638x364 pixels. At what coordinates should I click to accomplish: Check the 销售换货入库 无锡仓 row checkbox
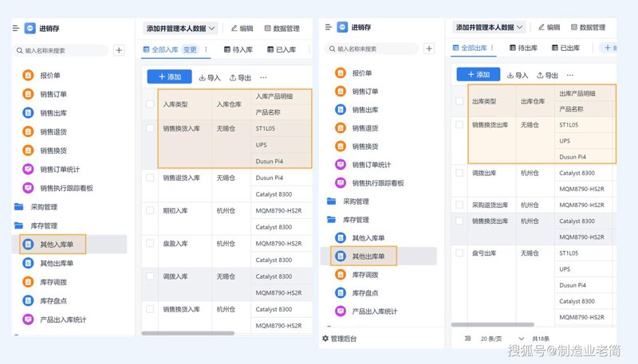(150, 128)
